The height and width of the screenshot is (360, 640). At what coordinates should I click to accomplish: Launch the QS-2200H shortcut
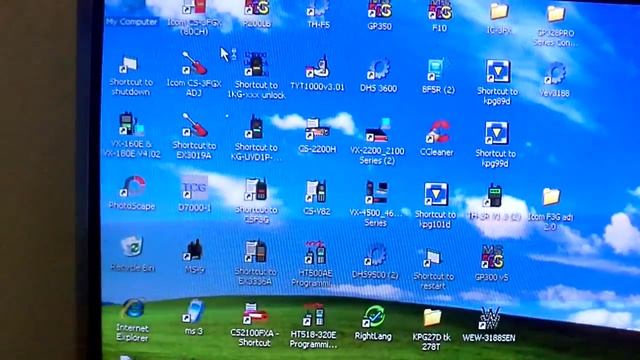click(317, 136)
